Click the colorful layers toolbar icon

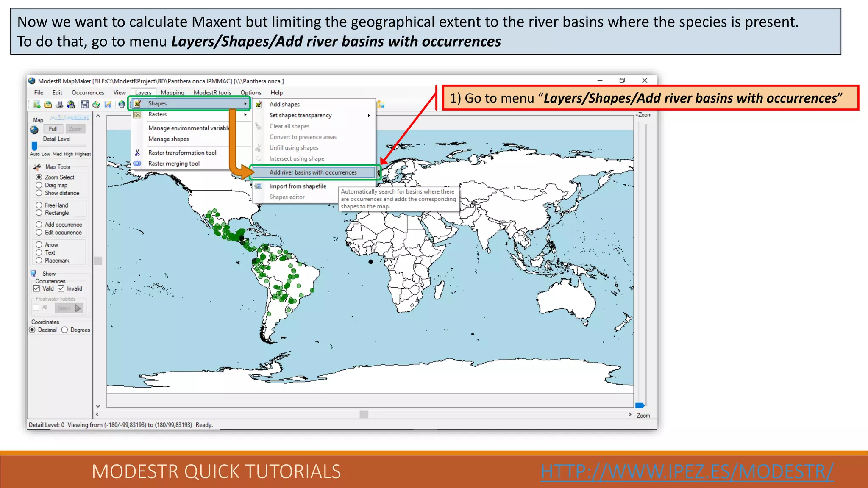[96, 104]
